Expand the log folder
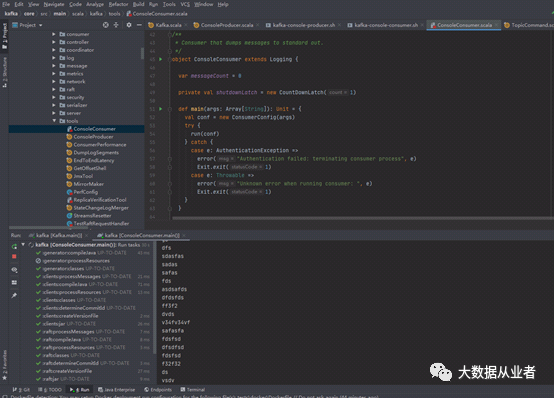 (54, 58)
